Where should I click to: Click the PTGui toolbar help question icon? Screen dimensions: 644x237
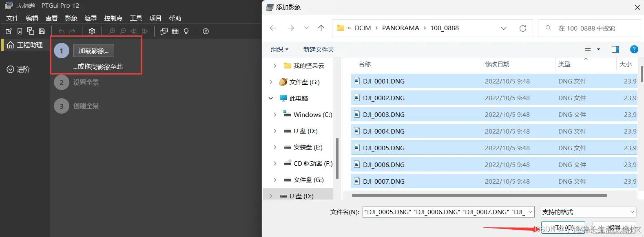coord(206,31)
